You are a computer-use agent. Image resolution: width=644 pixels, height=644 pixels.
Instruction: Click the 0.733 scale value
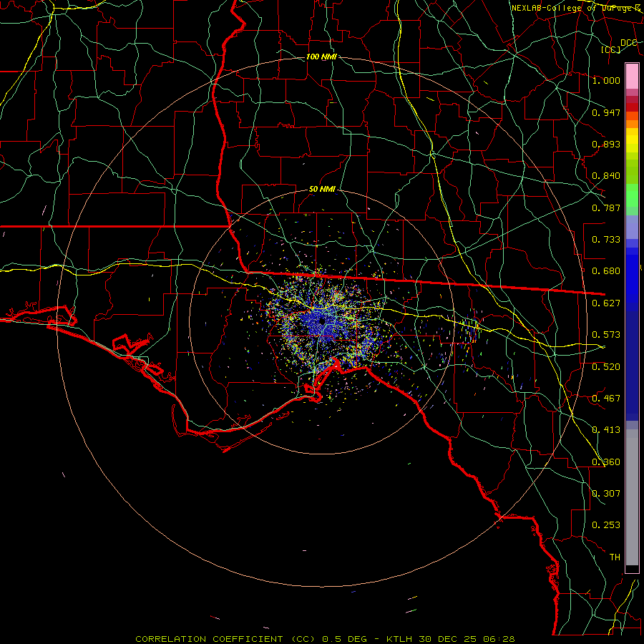pos(606,240)
